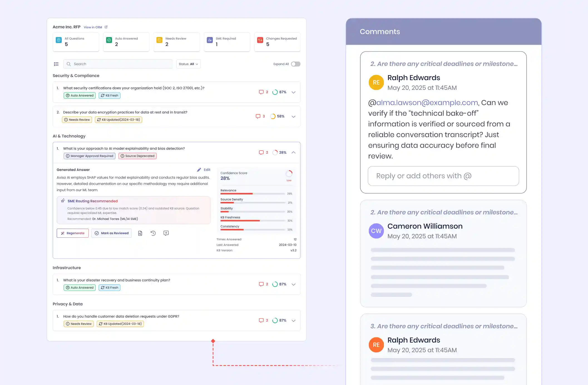The height and width of the screenshot is (385, 588).
Task: Expand the security certifications question chevron
Action: pyautogui.click(x=293, y=92)
